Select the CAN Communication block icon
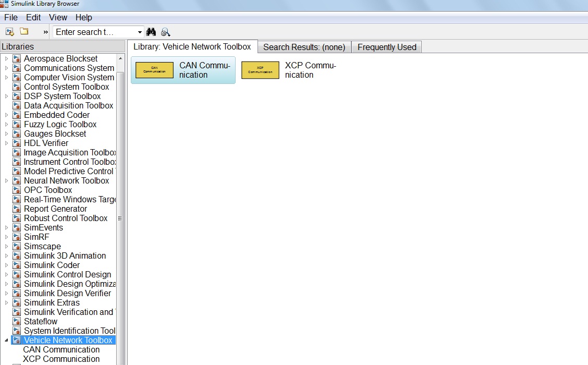 pyautogui.click(x=154, y=70)
